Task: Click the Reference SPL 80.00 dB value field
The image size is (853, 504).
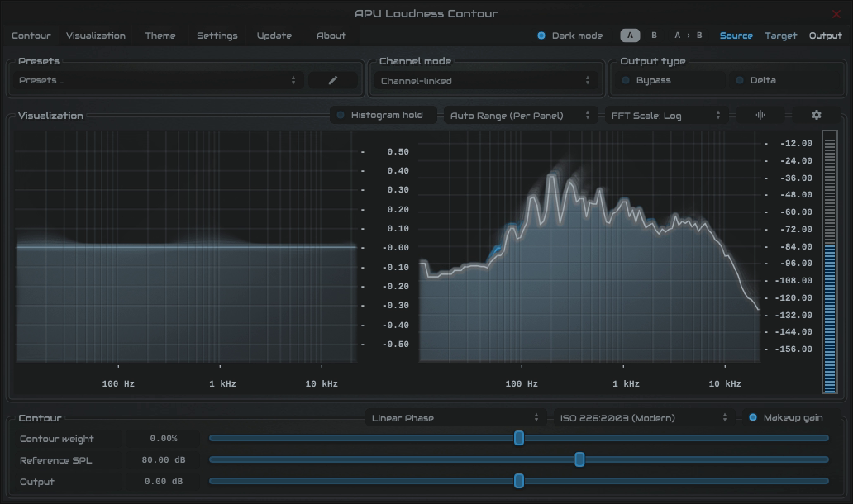Action: pos(163,460)
